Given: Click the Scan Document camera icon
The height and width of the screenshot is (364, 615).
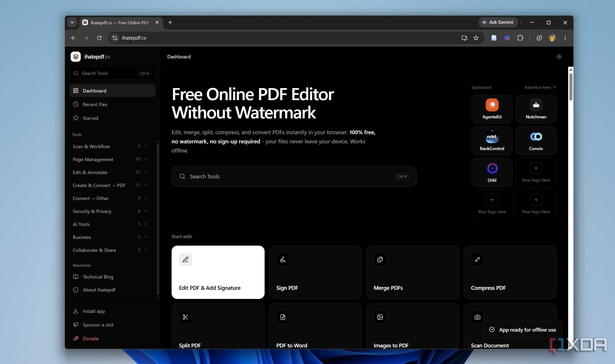Looking at the screenshot, I should 477,317.
